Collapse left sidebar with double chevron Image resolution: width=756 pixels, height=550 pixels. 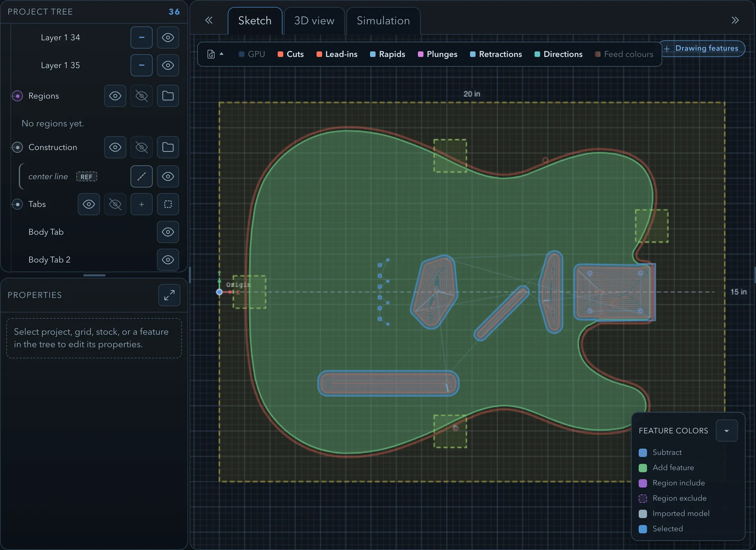209,20
